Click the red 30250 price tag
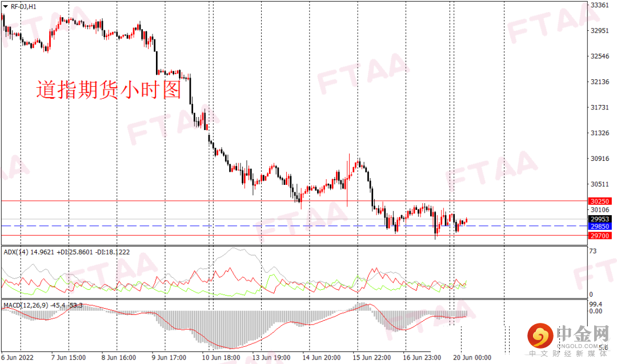Image resolution: width=617 pixels, height=364 pixels. [600, 201]
